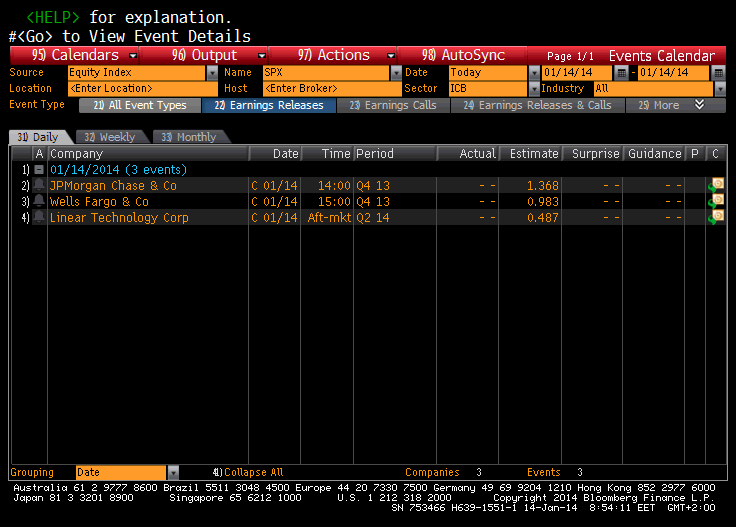Open calendar icon in Linear Technology row

click(x=716, y=217)
